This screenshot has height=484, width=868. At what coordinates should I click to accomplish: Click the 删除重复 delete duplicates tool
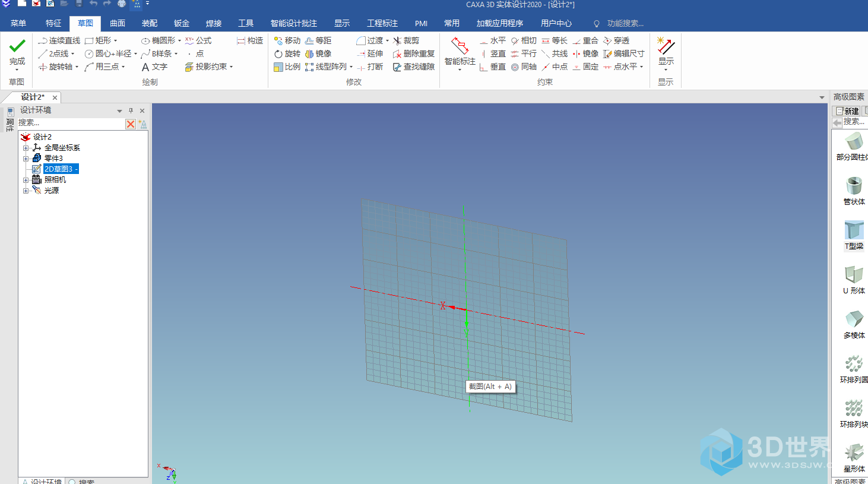(414, 53)
